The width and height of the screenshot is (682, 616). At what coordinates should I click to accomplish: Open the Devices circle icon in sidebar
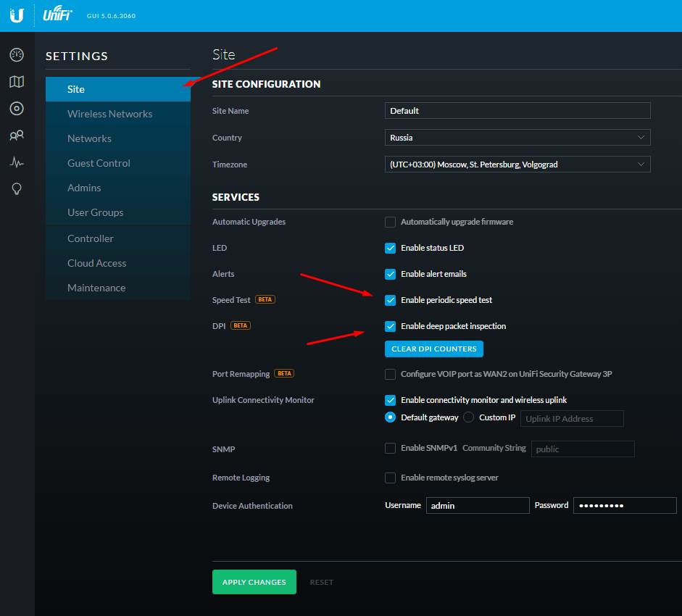pyautogui.click(x=17, y=109)
